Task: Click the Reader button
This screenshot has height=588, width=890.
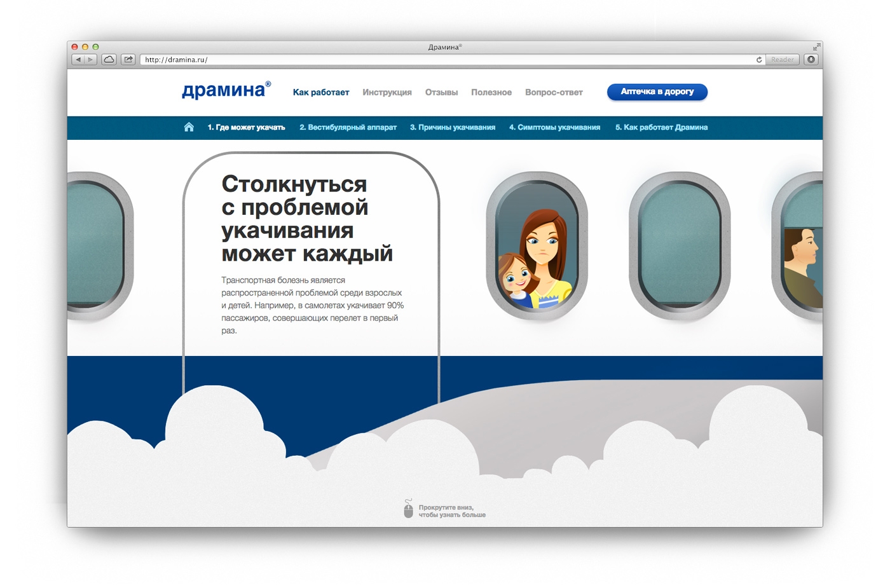Action: [x=783, y=60]
